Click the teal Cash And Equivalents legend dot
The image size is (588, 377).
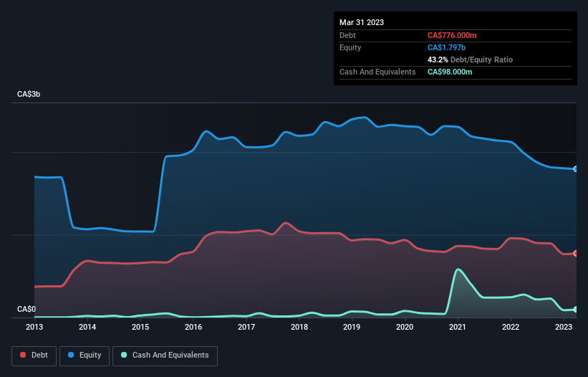coord(124,355)
